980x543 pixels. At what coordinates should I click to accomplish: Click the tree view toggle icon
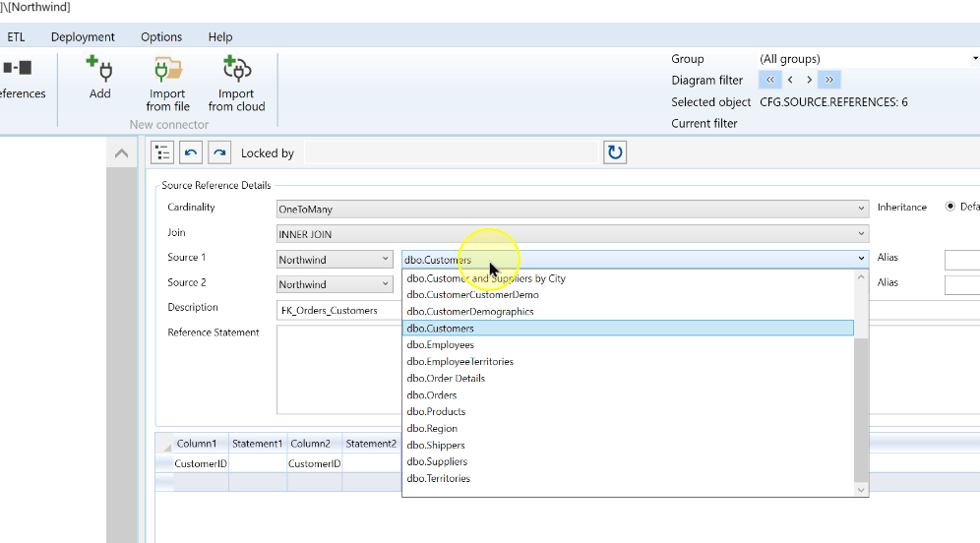click(162, 152)
